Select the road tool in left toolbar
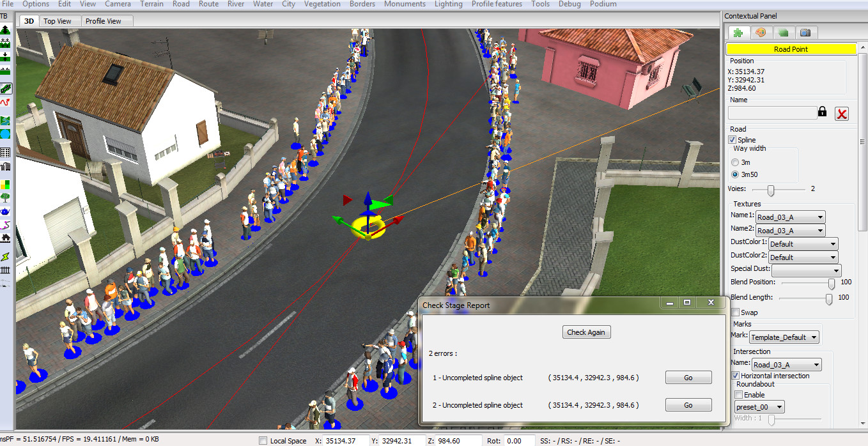The width and height of the screenshot is (868, 446). click(x=6, y=88)
